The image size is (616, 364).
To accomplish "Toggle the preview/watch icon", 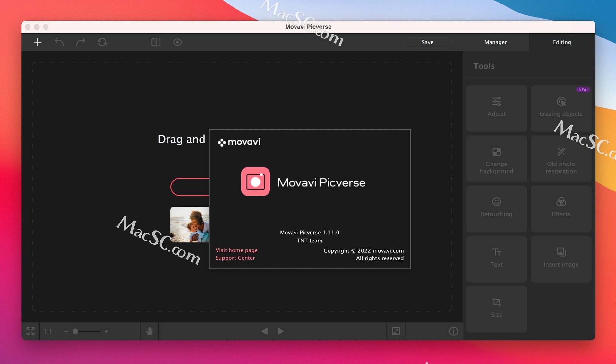I will [x=177, y=42].
